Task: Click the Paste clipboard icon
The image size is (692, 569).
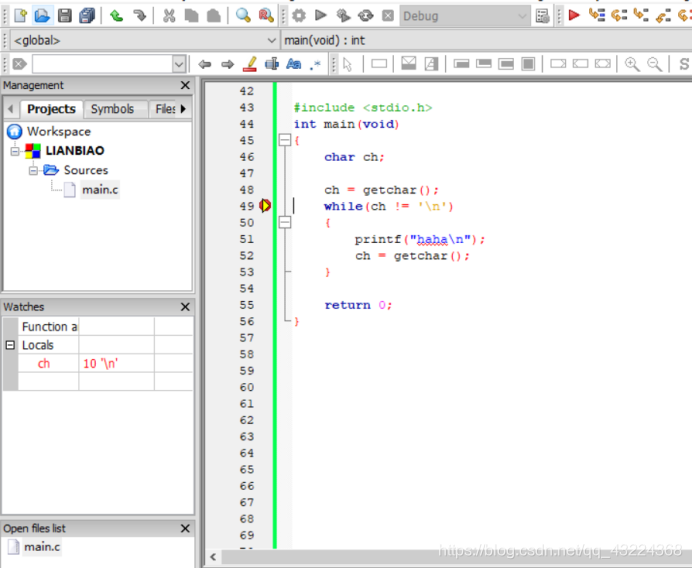Action: pos(214,16)
